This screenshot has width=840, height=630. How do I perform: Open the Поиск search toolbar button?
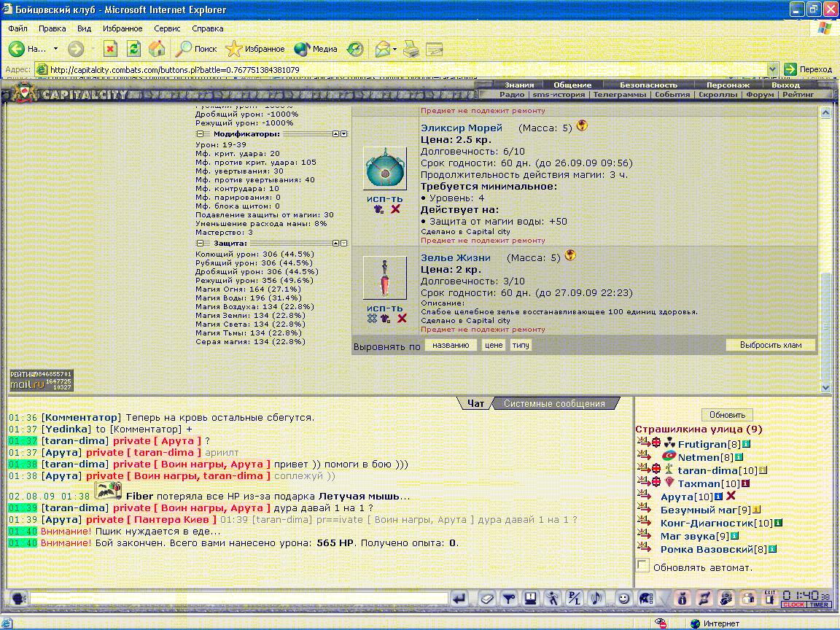coord(196,50)
